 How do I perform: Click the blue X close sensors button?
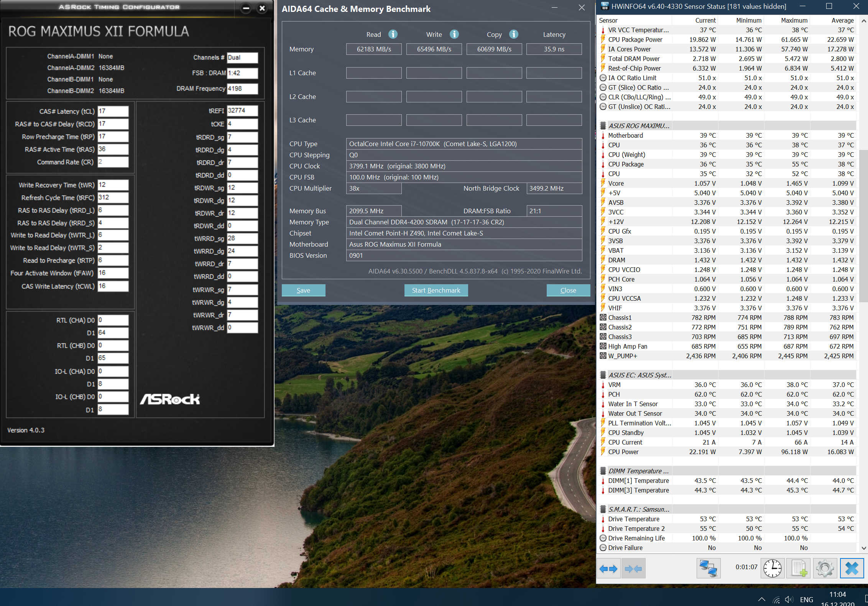(x=852, y=568)
